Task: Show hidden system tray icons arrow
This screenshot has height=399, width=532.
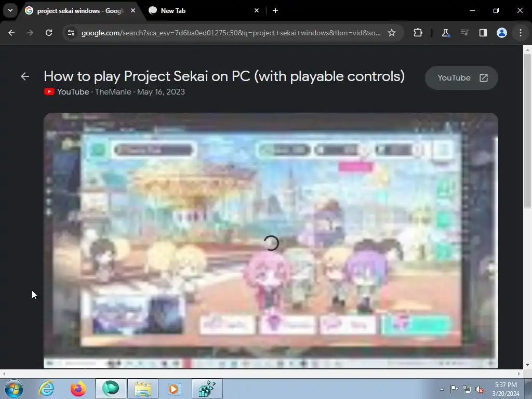Action: 442,389
